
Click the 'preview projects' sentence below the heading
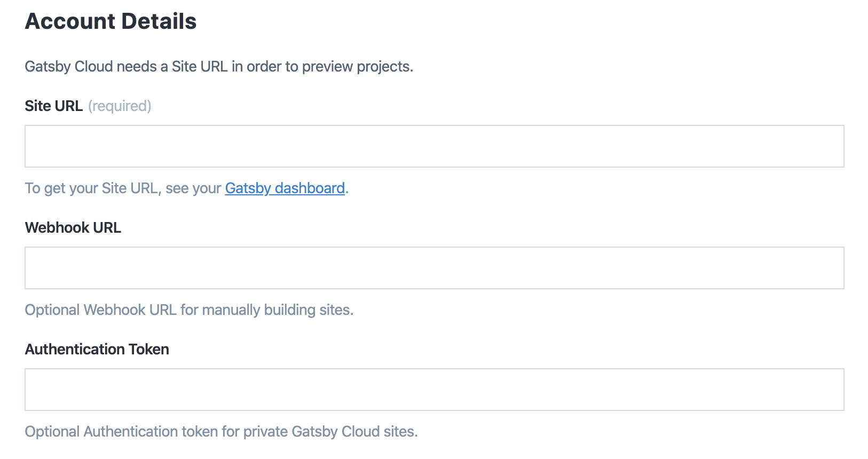[358, 67]
